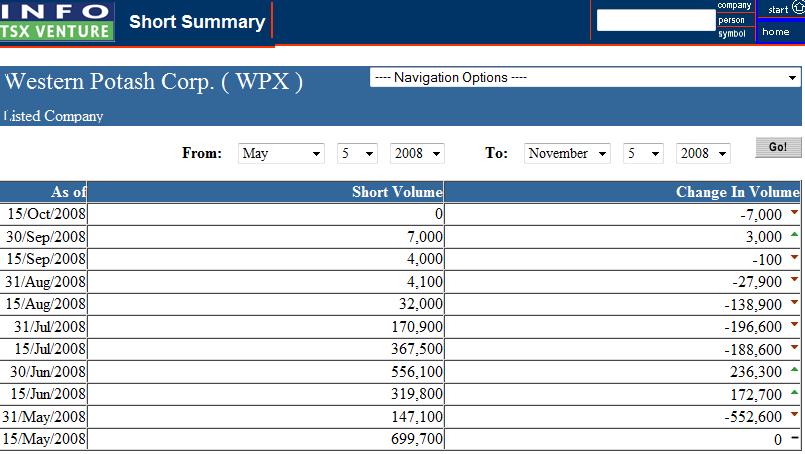
Task: Select the person search option
Action: [x=732, y=20]
